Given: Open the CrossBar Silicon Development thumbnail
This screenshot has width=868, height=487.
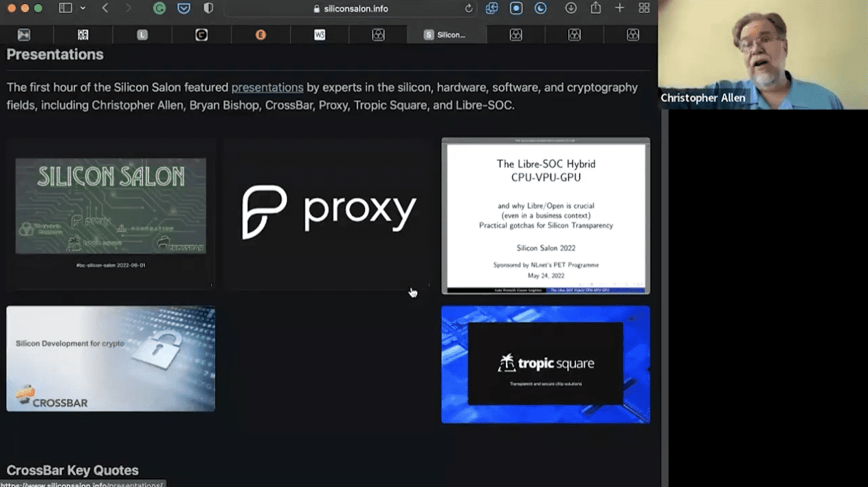Looking at the screenshot, I should pyautogui.click(x=111, y=358).
